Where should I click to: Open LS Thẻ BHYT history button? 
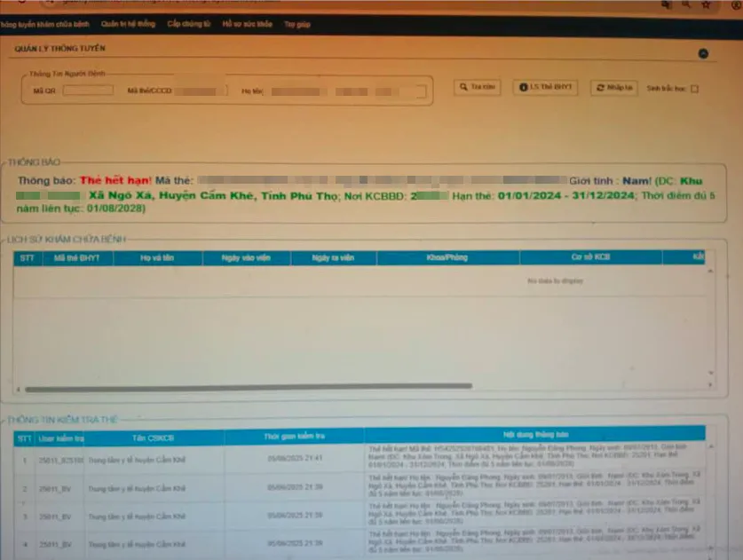pyautogui.click(x=545, y=87)
